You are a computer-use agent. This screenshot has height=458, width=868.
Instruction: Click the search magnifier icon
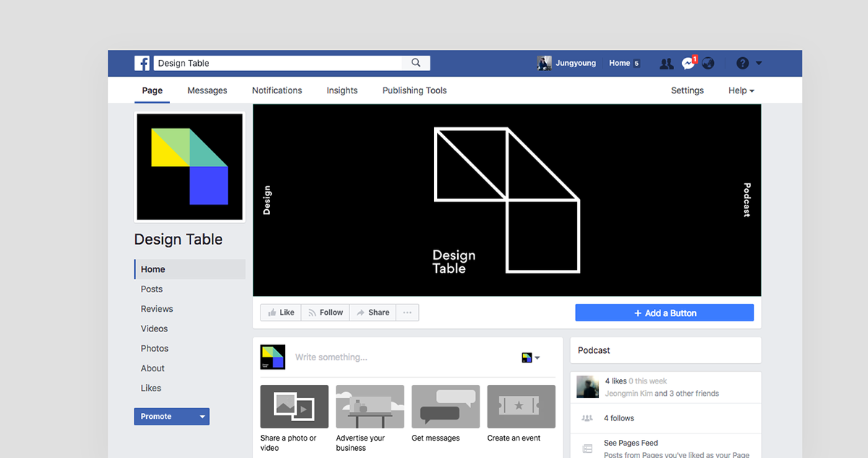[x=416, y=63]
